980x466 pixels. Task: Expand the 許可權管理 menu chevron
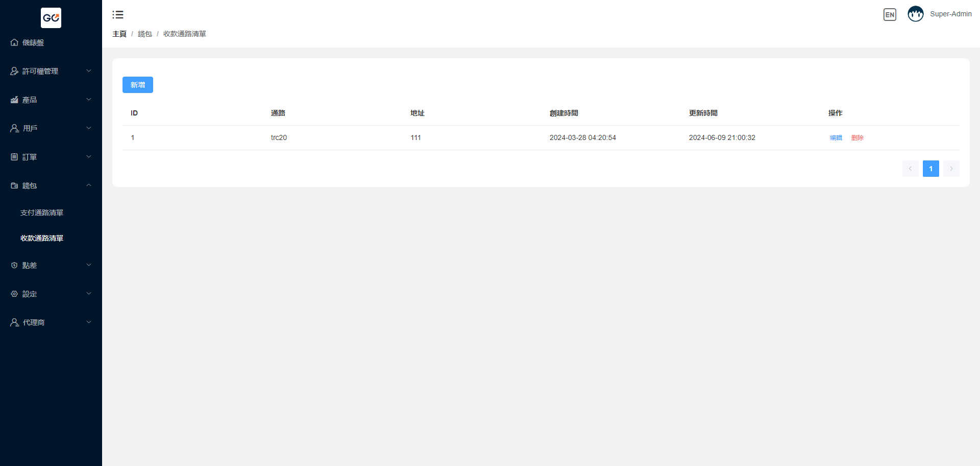[89, 71]
